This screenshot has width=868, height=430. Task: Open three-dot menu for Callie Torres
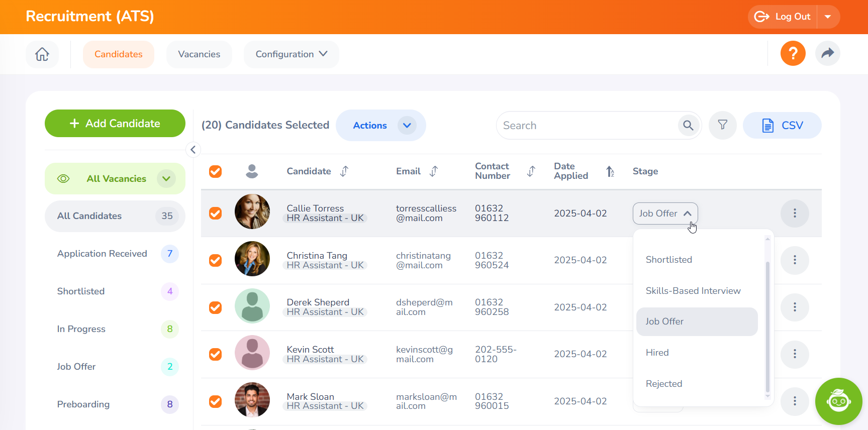coord(794,213)
